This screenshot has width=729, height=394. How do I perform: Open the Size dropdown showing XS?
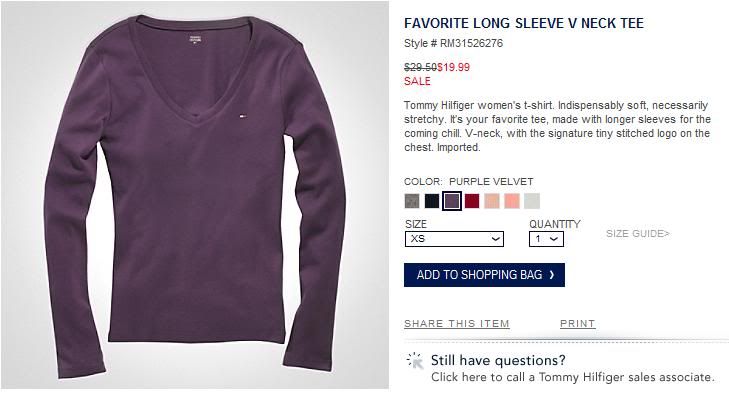(454, 239)
